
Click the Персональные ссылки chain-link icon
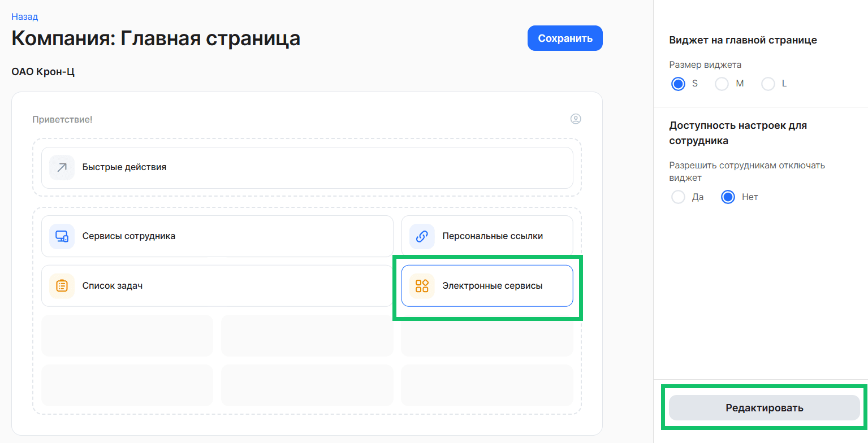pyautogui.click(x=421, y=236)
